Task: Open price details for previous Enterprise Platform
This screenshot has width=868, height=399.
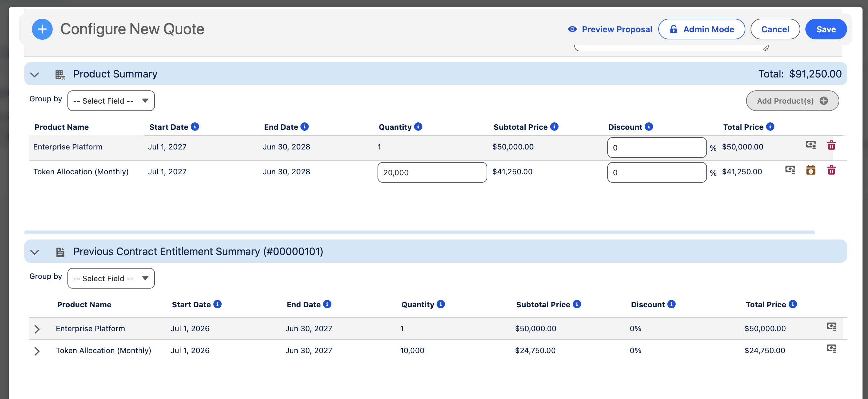Action: coord(831,327)
